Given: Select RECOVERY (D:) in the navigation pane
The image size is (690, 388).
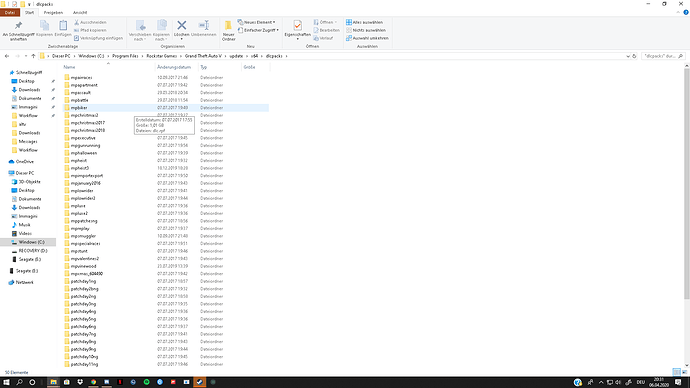Looking at the screenshot, I should click(x=33, y=251).
